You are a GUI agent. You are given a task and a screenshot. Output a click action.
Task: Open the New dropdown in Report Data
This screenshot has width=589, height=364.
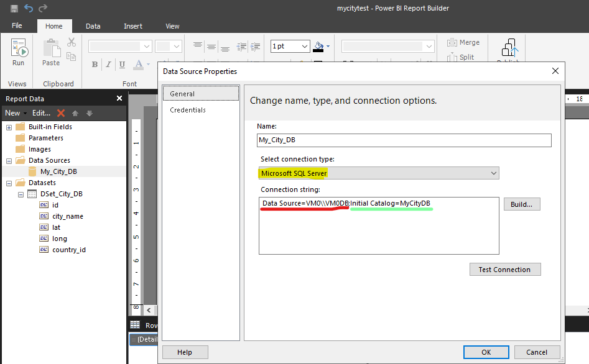[16, 113]
